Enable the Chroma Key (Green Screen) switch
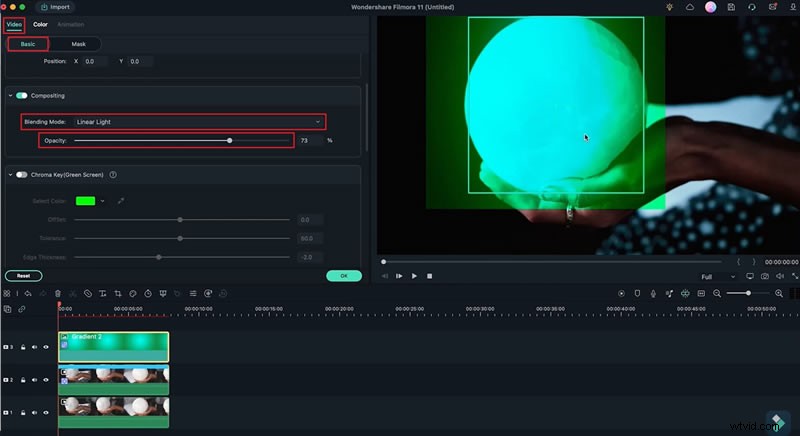 [21, 175]
